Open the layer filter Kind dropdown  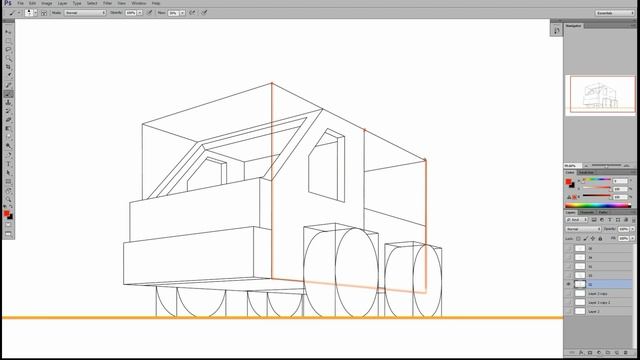click(x=577, y=220)
